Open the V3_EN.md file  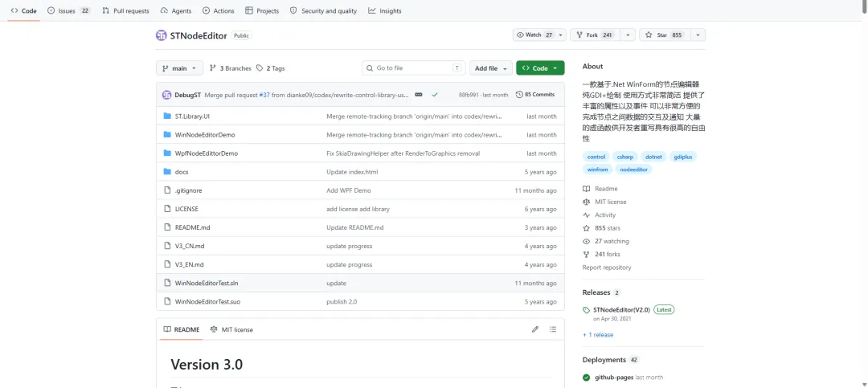point(190,264)
